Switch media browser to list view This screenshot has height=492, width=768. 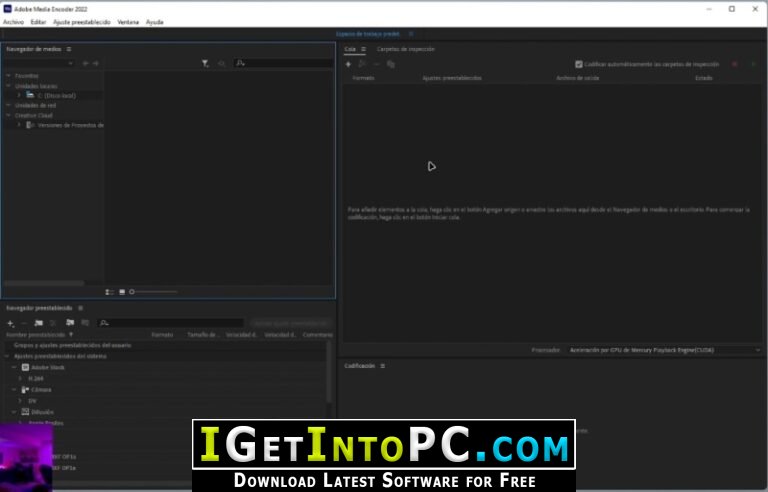click(109, 292)
